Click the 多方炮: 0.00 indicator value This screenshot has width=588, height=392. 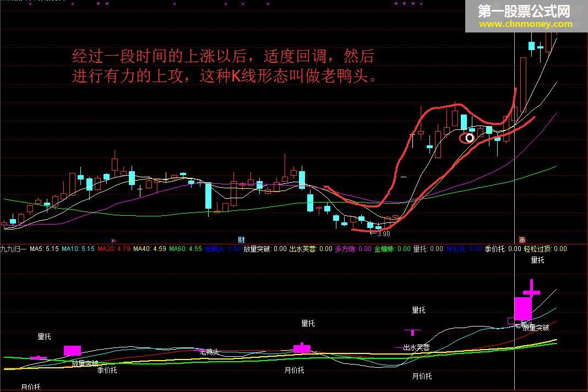[x=353, y=249]
